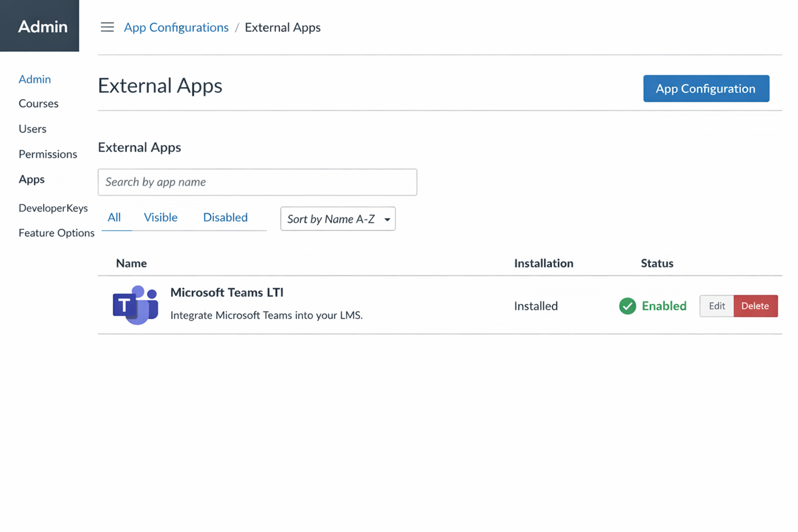
Task: Click the Enabled status label
Action: pos(664,306)
